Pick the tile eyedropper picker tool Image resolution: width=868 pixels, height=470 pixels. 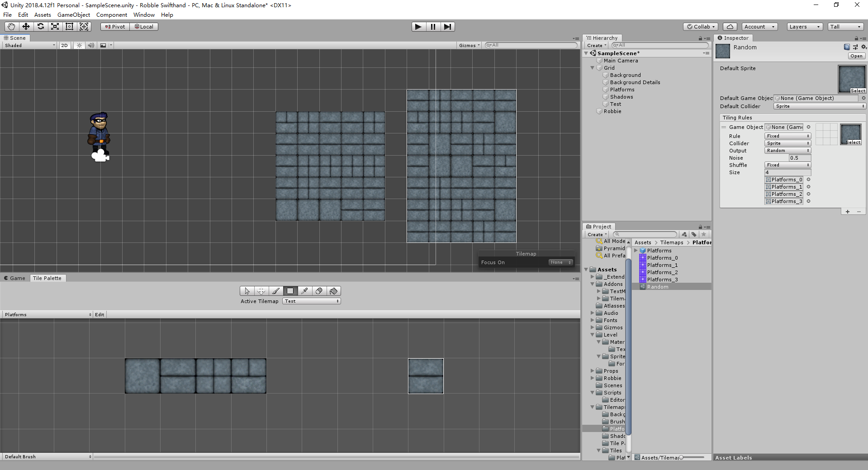tap(304, 291)
